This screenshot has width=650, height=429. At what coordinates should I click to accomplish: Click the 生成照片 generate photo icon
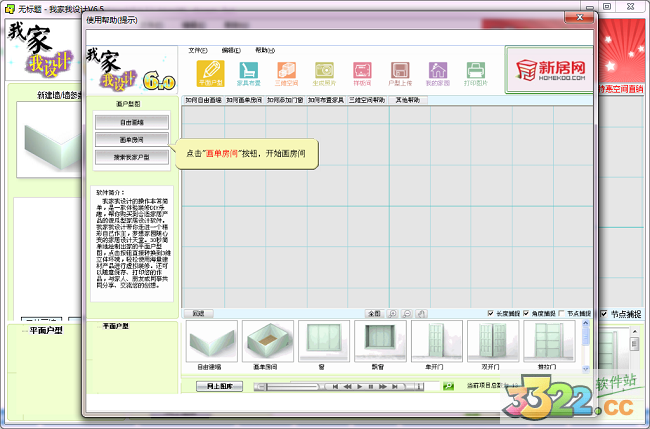pos(325,73)
